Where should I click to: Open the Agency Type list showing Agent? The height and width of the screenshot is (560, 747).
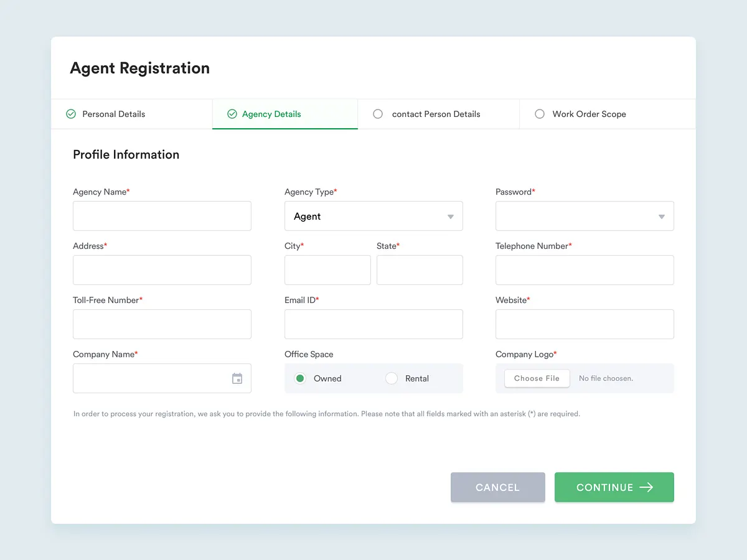(x=374, y=216)
